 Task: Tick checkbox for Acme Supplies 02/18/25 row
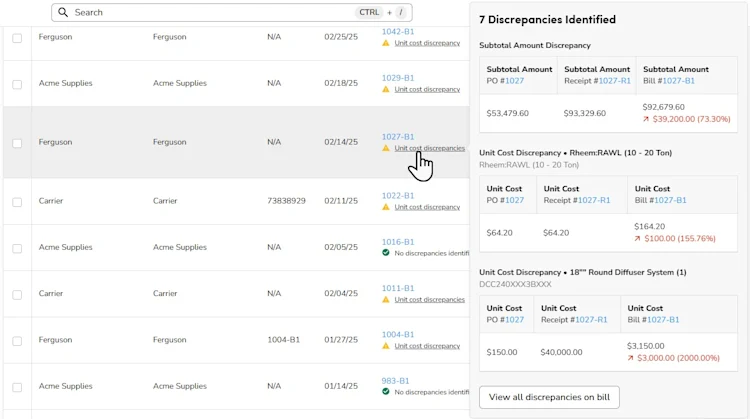[17, 84]
